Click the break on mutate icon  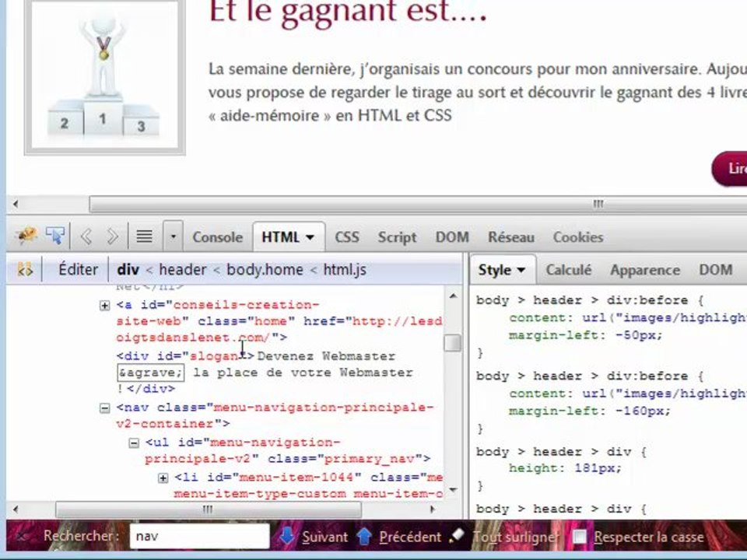pyautogui.click(x=25, y=270)
